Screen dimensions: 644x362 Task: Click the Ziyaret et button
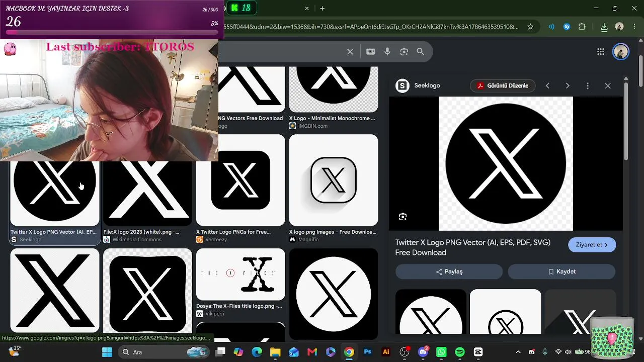click(x=592, y=245)
